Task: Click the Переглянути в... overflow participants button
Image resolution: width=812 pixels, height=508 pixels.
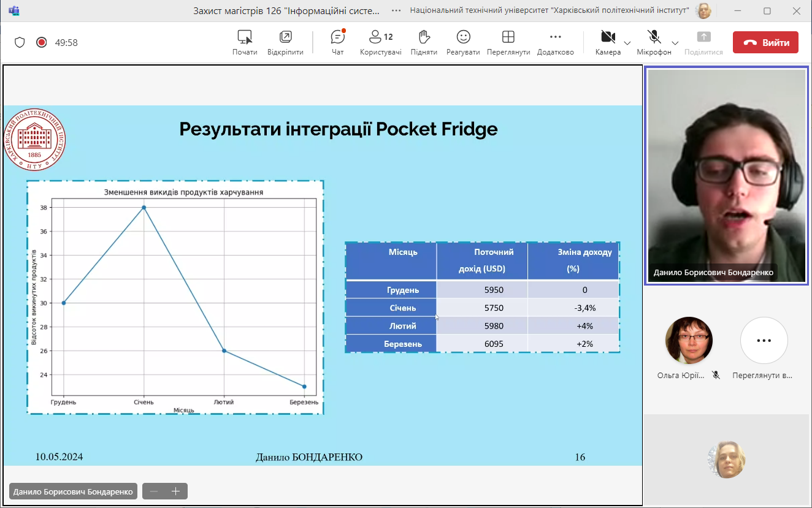Action: 763,341
